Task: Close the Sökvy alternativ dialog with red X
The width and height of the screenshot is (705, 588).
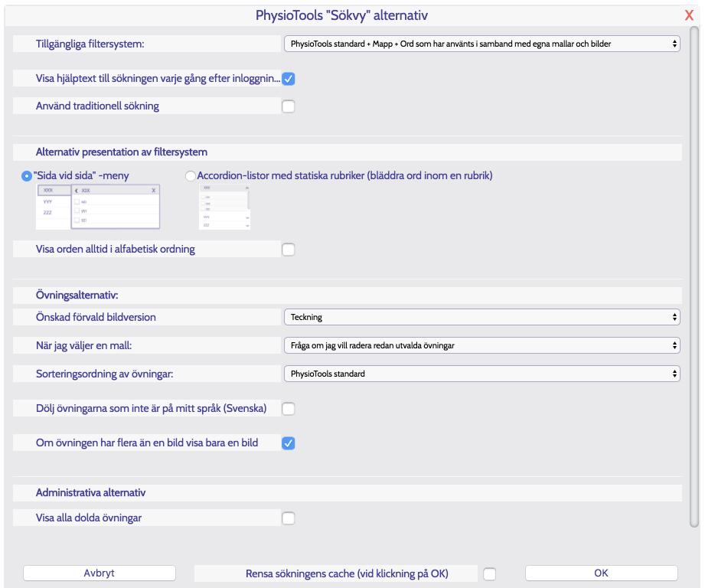Action: 689,15
